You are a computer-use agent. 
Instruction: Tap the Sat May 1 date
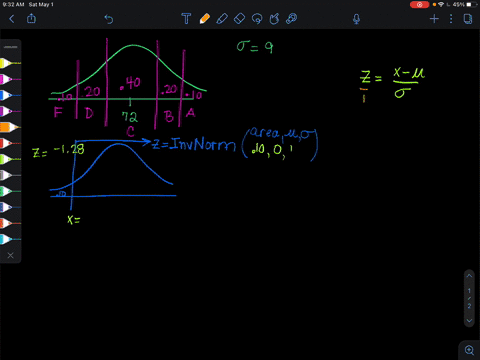click(x=41, y=5)
